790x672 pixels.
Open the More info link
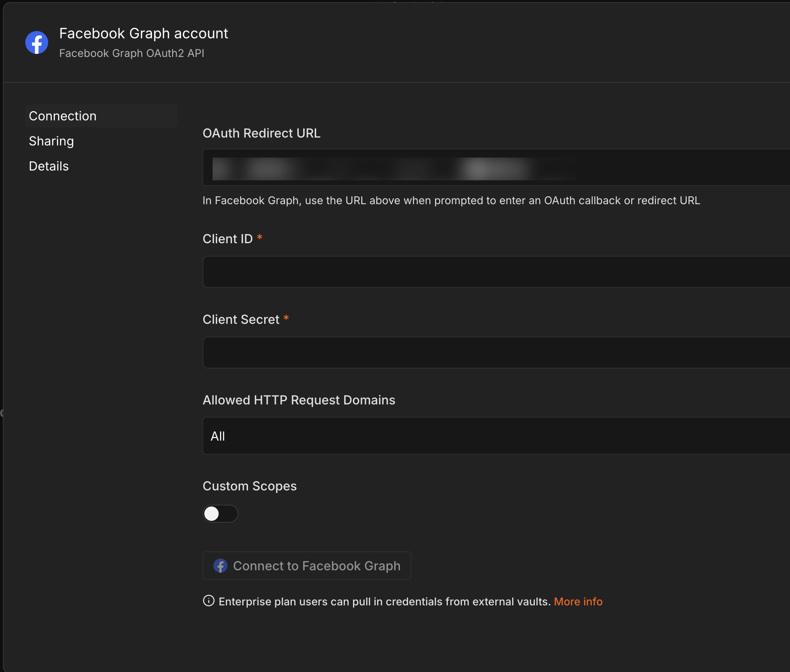click(x=578, y=601)
